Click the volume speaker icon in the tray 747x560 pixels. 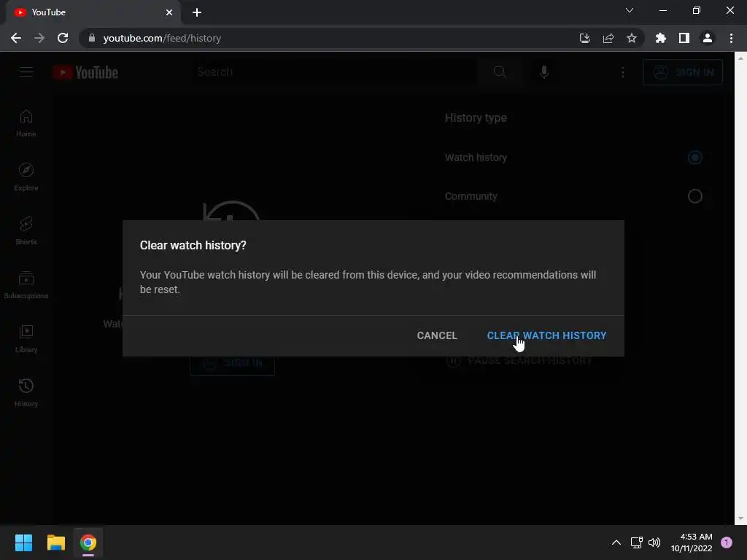click(x=654, y=542)
